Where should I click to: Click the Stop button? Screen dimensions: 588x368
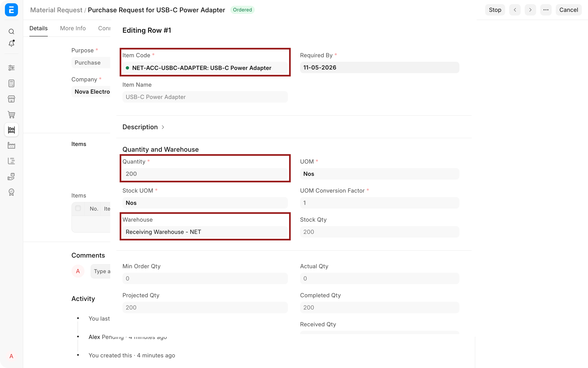[495, 10]
